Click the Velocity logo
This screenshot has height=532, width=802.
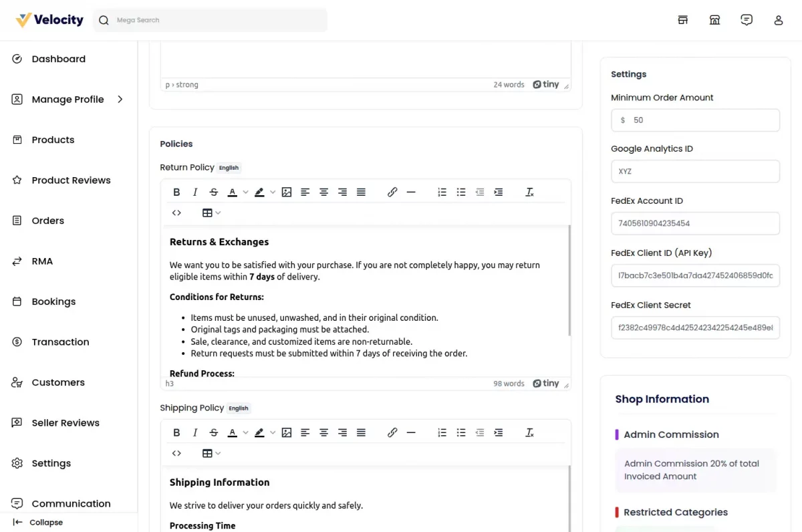point(49,20)
